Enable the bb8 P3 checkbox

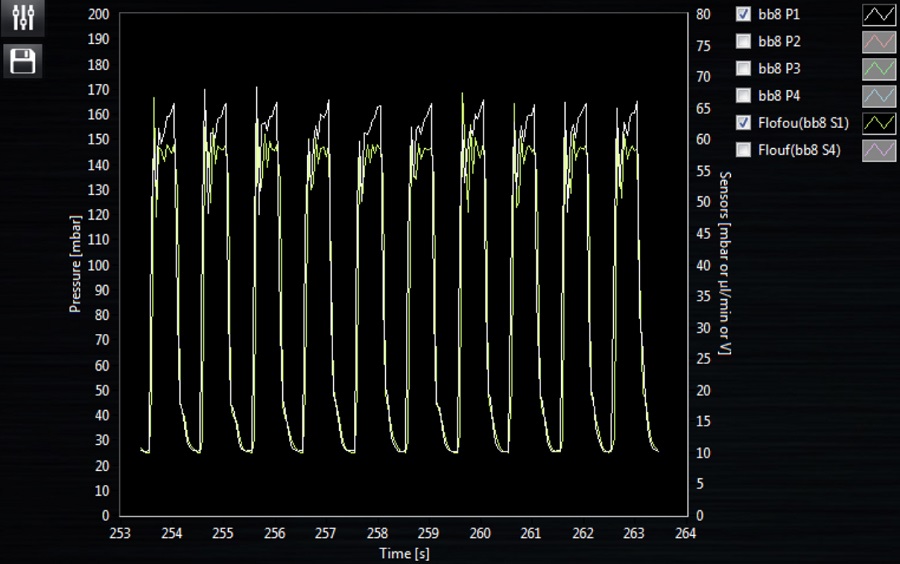pyautogui.click(x=743, y=69)
